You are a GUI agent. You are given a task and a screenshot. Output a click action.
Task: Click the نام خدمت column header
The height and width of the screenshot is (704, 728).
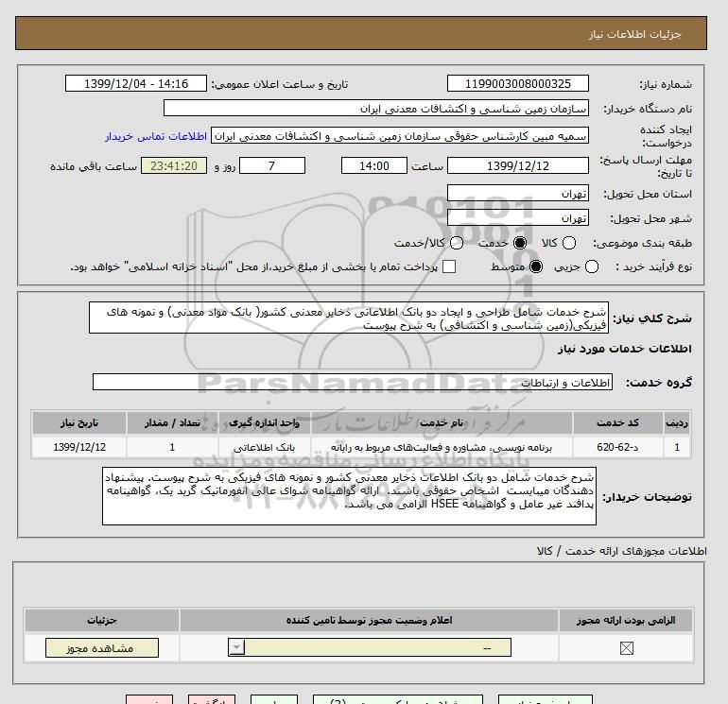point(442,422)
